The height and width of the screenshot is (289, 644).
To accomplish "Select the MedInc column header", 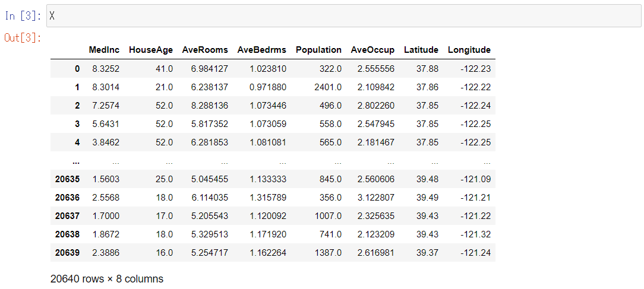I will (104, 50).
